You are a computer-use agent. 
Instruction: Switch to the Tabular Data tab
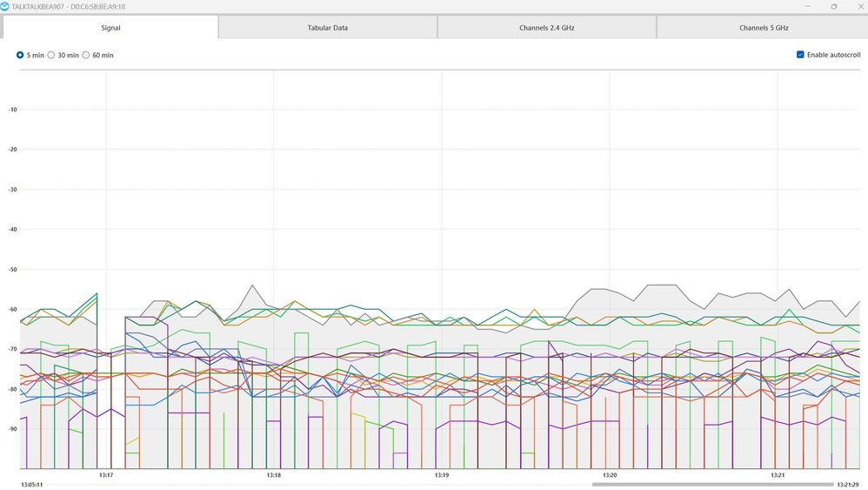[x=327, y=28]
